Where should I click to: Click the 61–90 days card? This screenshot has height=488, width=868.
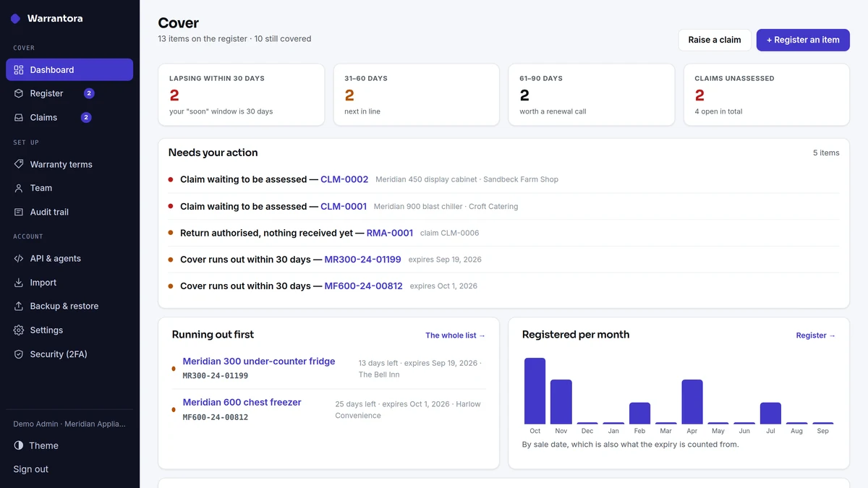click(x=591, y=95)
